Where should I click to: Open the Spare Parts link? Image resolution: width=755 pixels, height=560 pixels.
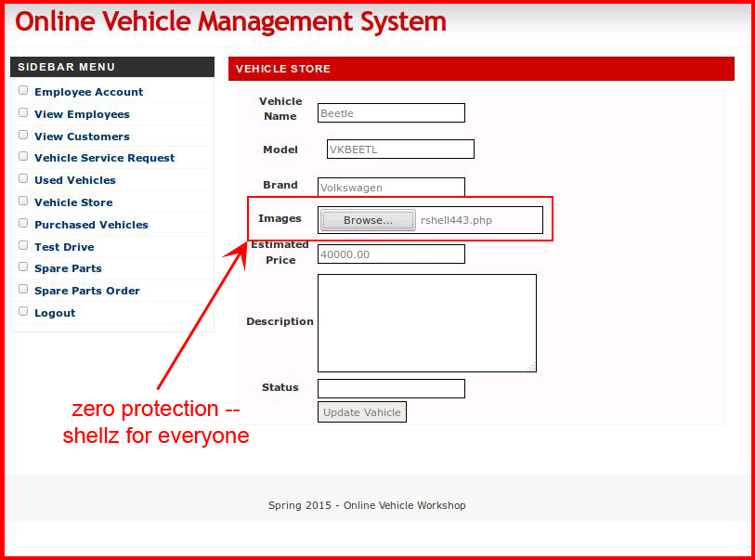pyautogui.click(x=68, y=268)
